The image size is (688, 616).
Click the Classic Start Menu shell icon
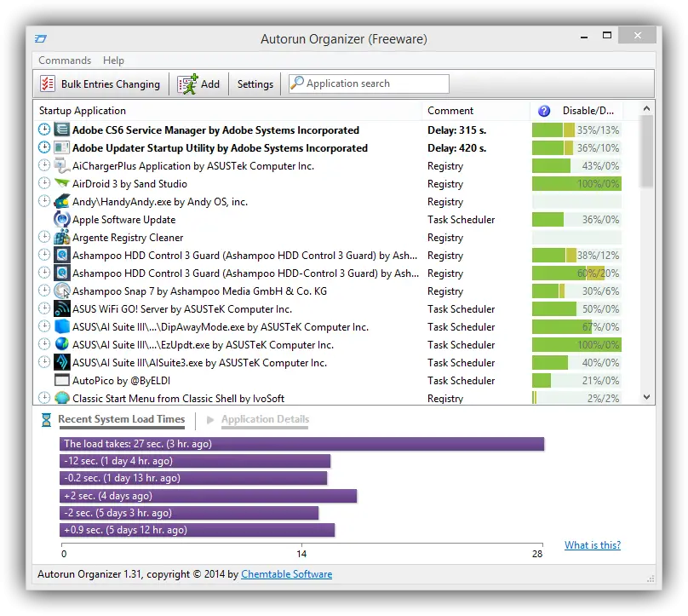tap(62, 398)
